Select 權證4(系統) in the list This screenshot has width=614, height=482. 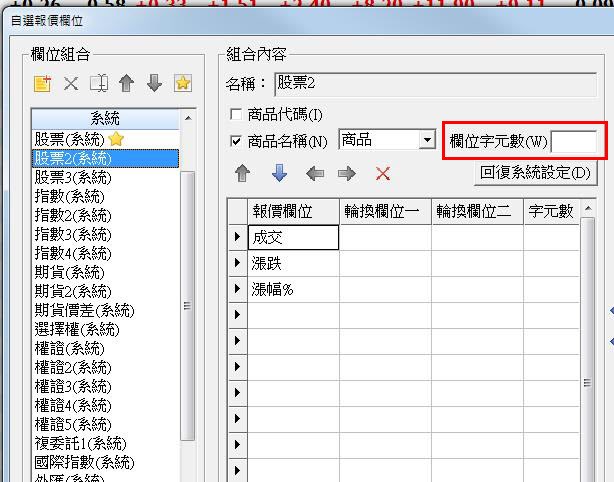pyautogui.click(x=105, y=405)
